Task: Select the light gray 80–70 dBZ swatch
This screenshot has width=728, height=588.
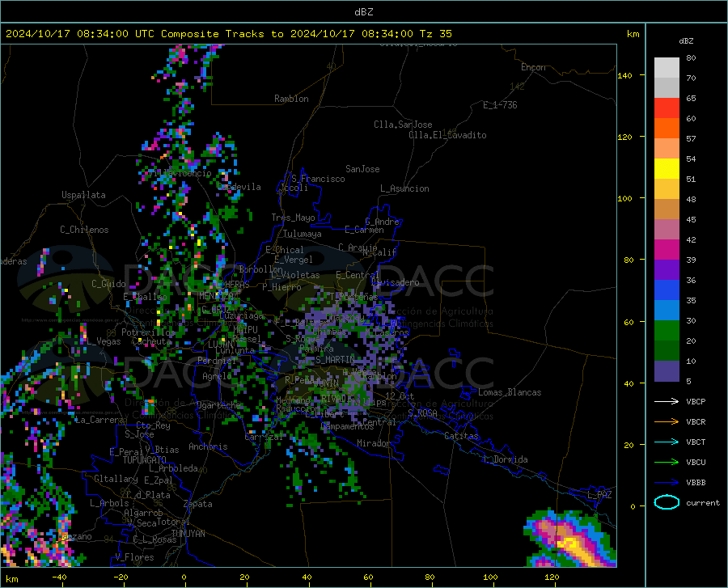Action: click(667, 68)
